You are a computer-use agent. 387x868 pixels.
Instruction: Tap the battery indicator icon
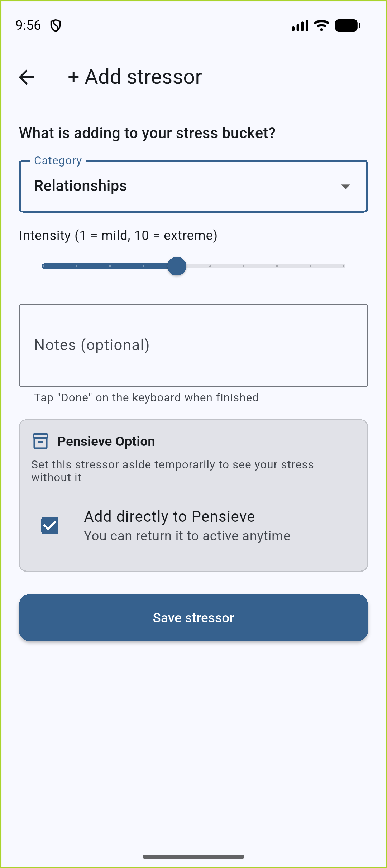click(x=348, y=25)
